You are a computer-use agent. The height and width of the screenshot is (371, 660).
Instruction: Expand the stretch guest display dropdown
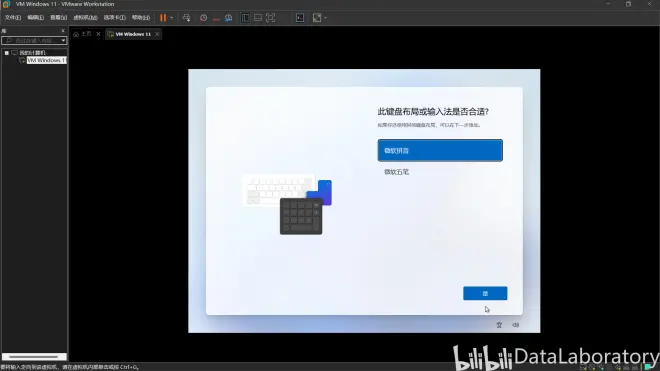pos(325,18)
